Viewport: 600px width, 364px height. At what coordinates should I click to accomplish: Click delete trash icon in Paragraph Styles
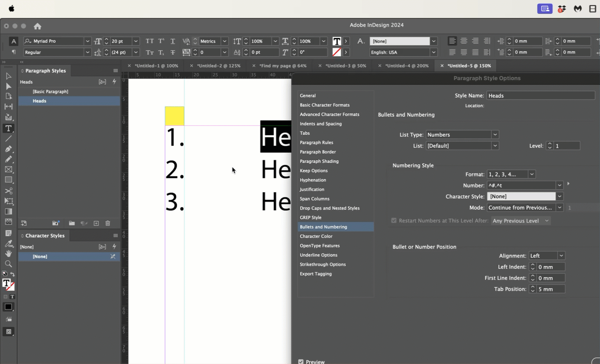coord(108,223)
